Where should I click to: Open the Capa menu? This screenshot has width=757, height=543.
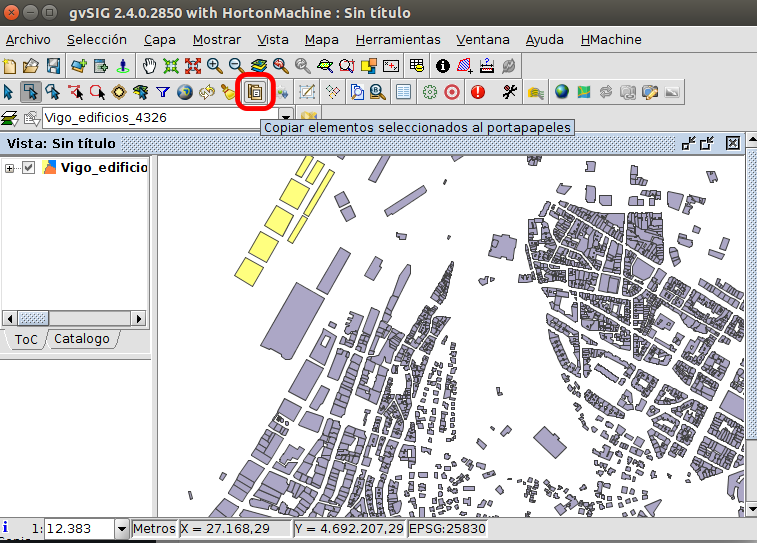click(159, 40)
